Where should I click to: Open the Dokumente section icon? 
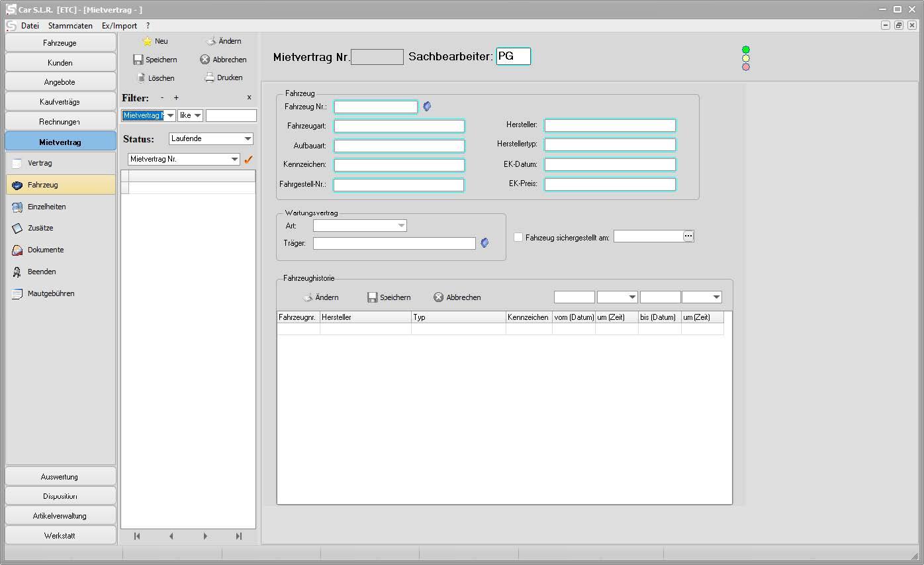[x=18, y=250]
